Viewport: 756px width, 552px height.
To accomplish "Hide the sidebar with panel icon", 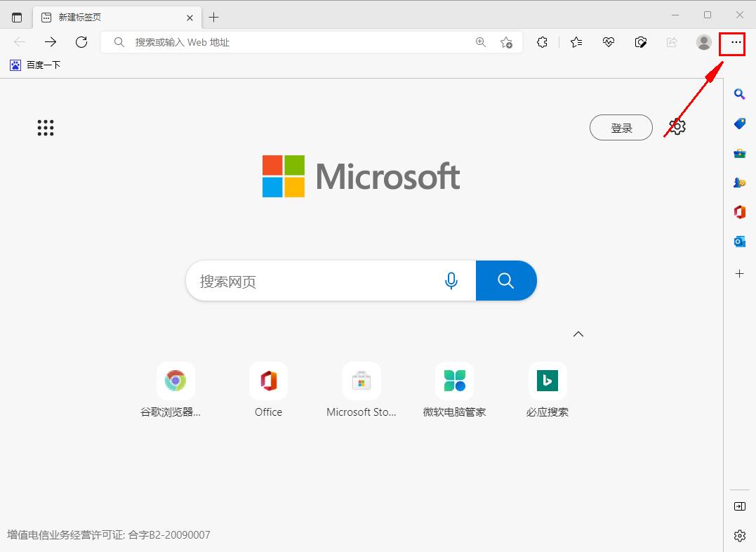I will pyautogui.click(x=740, y=506).
